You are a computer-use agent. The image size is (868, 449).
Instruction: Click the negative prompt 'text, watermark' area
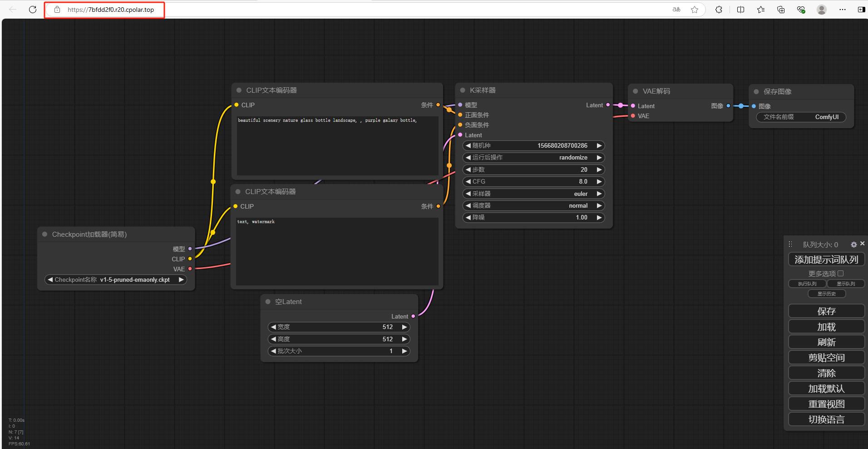coord(337,251)
